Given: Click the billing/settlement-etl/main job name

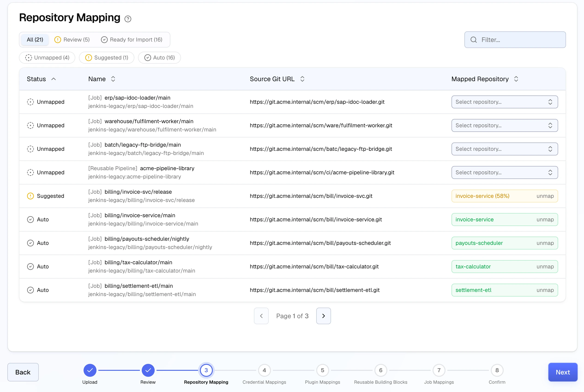Looking at the screenshot, I should 139,286.
